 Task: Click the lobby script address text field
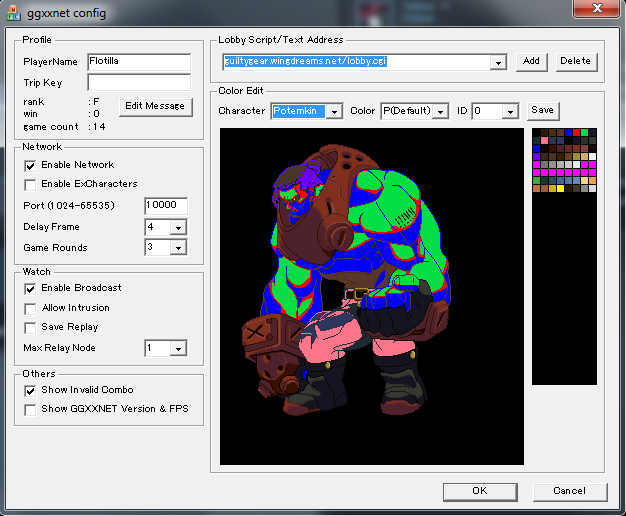357,62
